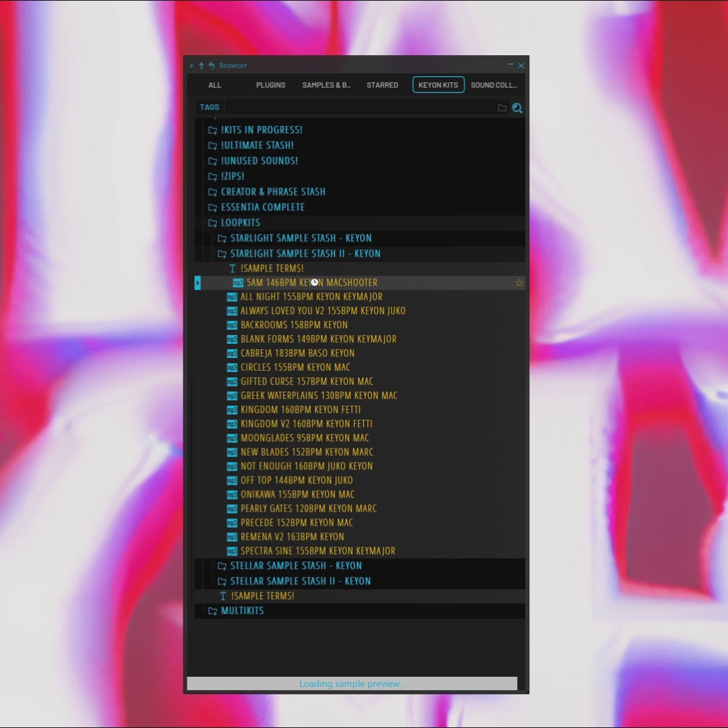Switch to the PLUGINS tab
Image resolution: width=728 pixels, height=728 pixels.
270,85
